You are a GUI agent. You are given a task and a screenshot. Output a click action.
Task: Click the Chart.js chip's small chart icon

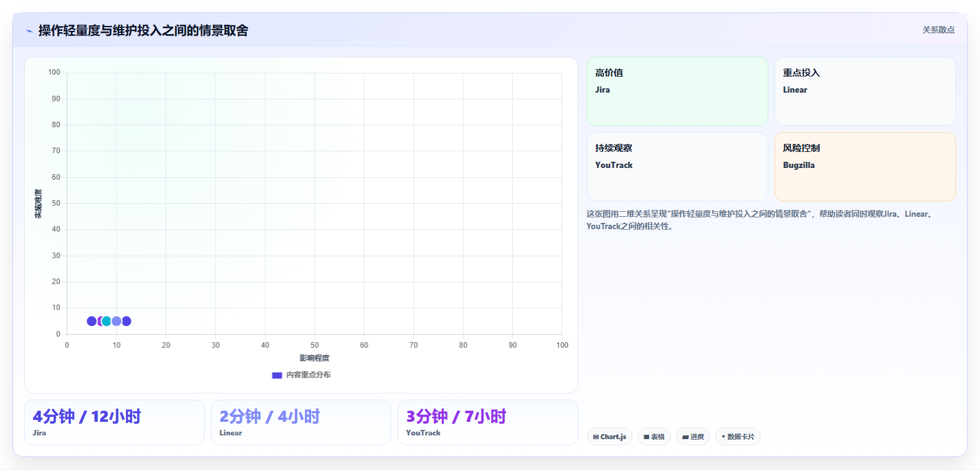pos(596,437)
